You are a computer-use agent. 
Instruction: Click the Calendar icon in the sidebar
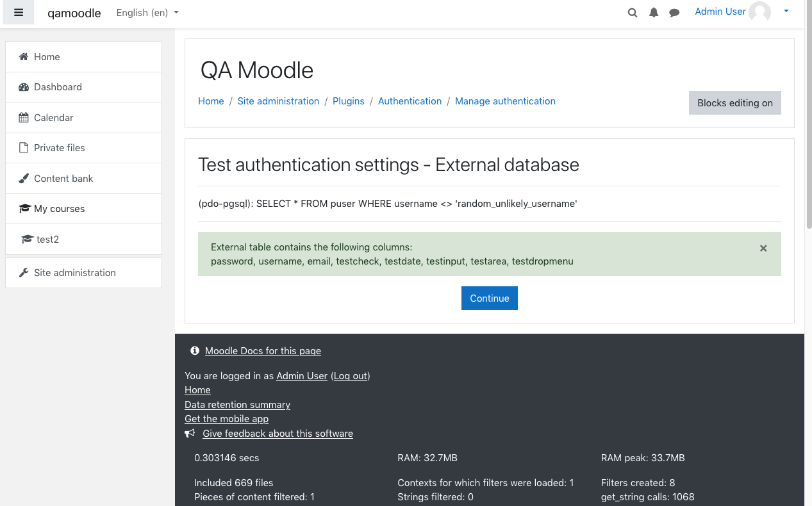(24, 118)
